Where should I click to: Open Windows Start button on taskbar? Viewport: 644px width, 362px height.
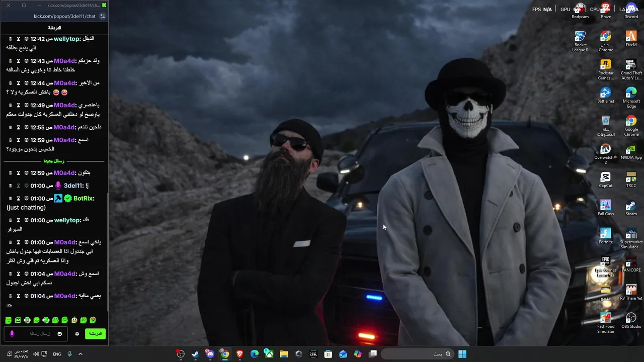click(462, 354)
